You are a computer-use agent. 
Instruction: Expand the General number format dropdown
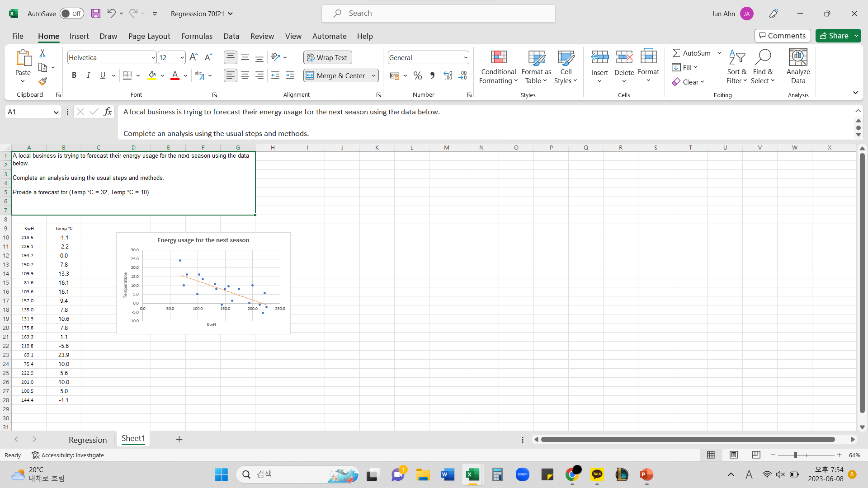465,57
